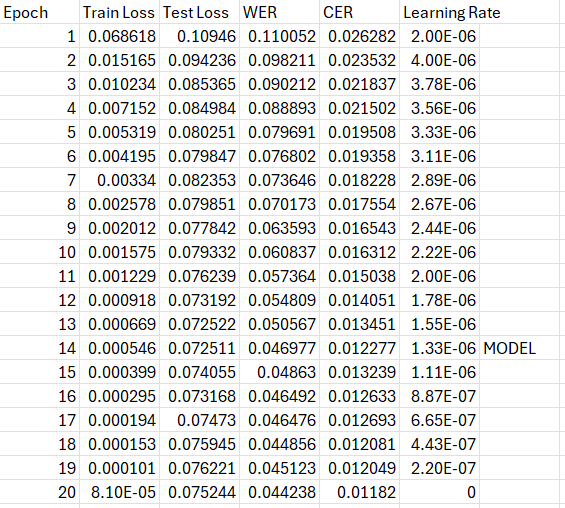Click WER cell 0.110052

point(279,36)
